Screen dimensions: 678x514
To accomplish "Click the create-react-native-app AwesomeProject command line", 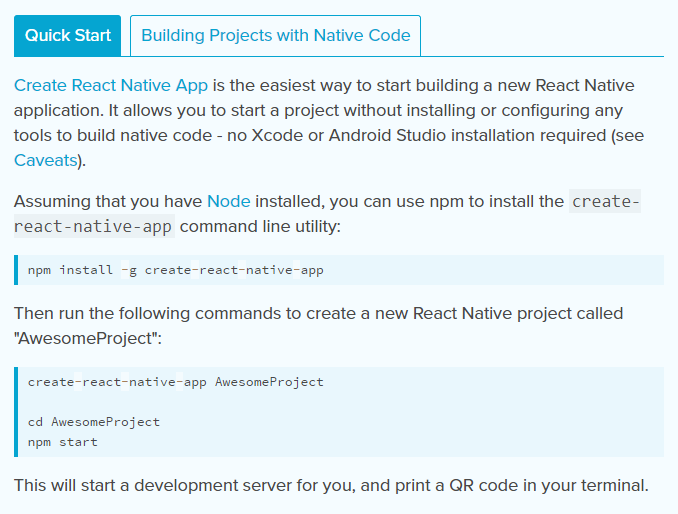I will click(x=176, y=382).
